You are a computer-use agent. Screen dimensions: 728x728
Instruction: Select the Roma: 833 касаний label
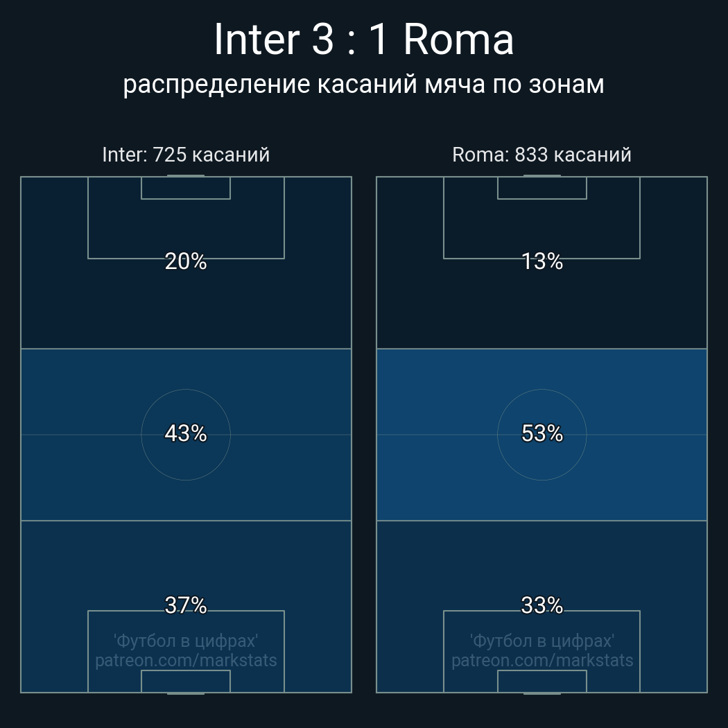tap(541, 155)
